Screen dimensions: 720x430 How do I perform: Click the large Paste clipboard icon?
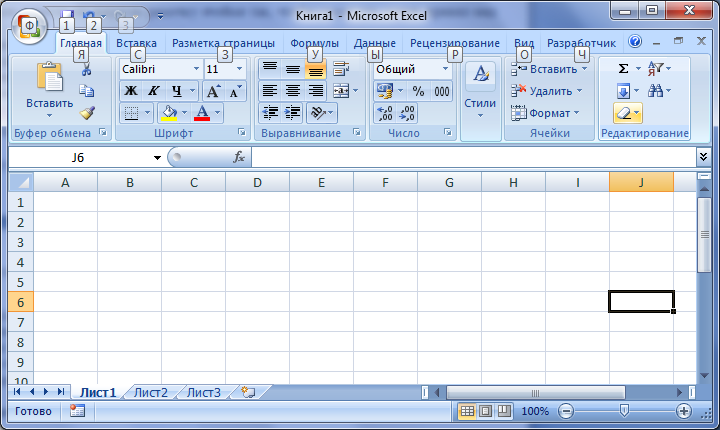[49, 77]
